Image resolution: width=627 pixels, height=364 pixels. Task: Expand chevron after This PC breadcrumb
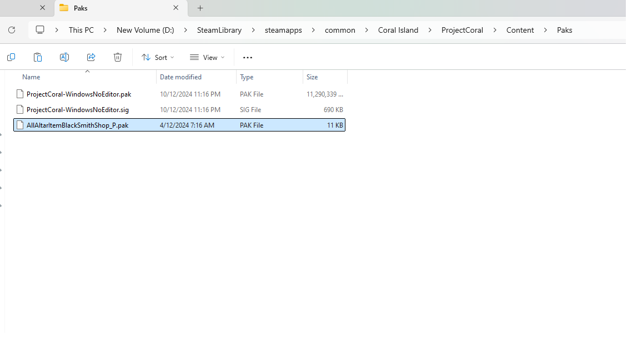coord(105,31)
